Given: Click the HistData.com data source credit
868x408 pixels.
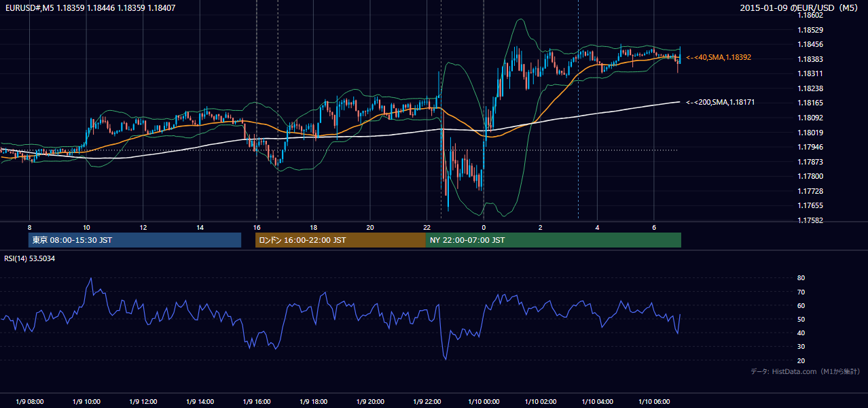Looking at the screenshot, I should click(806, 371).
